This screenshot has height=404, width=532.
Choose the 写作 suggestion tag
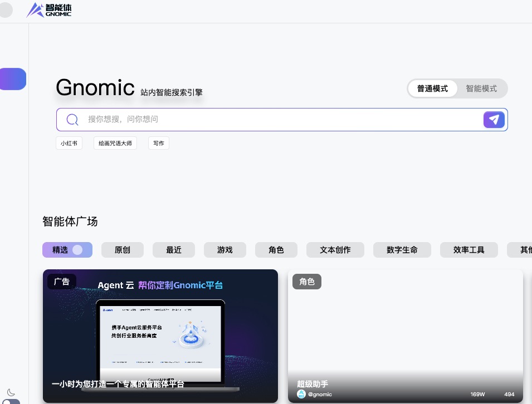[158, 143]
